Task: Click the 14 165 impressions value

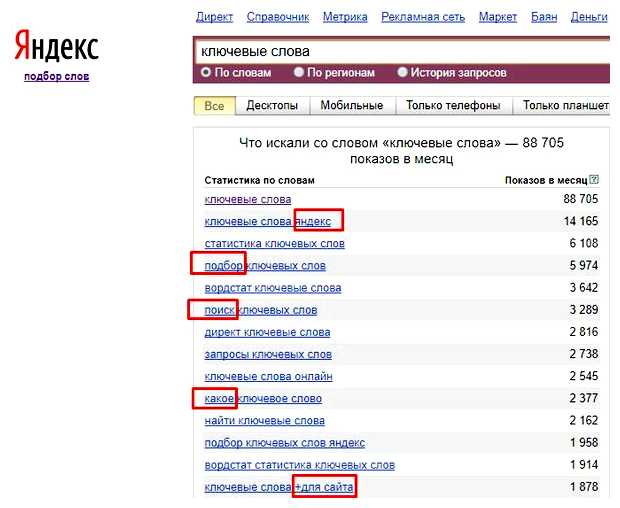Action: pyautogui.click(x=581, y=221)
